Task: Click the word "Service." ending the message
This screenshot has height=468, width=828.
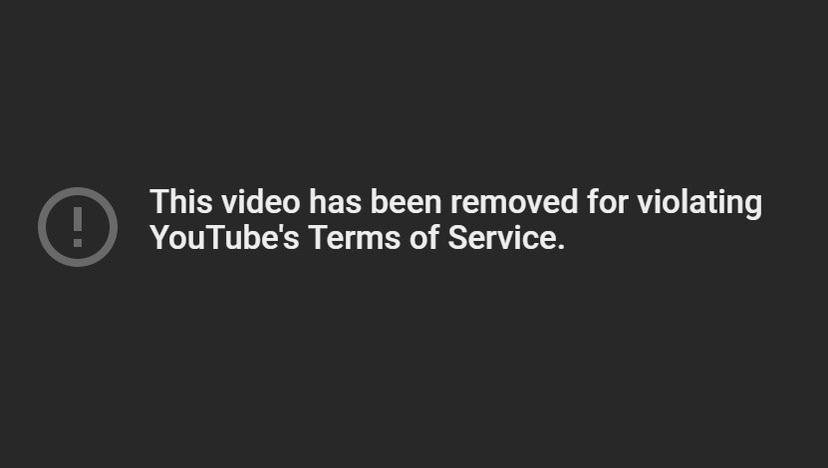Action: coord(506,237)
